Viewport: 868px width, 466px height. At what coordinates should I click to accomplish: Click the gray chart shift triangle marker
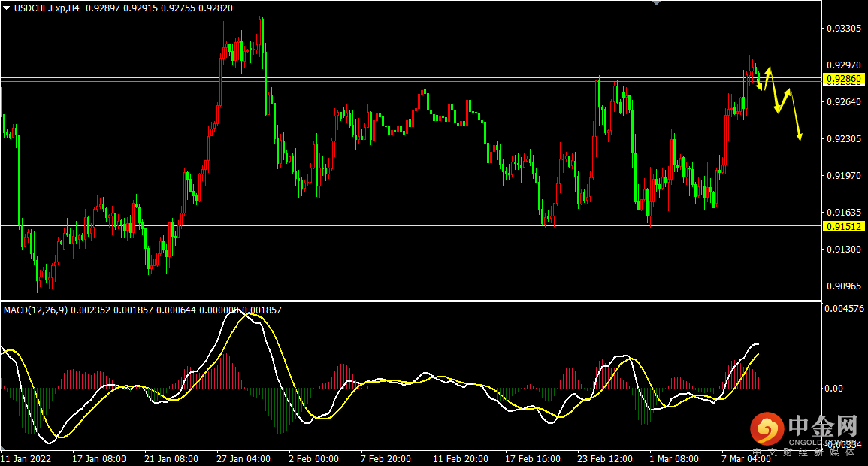tap(657, 3)
